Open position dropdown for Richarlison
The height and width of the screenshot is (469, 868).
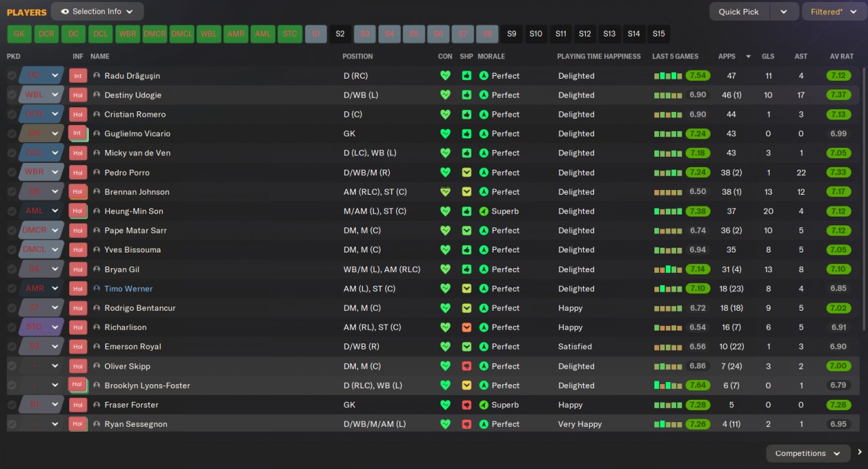tap(55, 327)
